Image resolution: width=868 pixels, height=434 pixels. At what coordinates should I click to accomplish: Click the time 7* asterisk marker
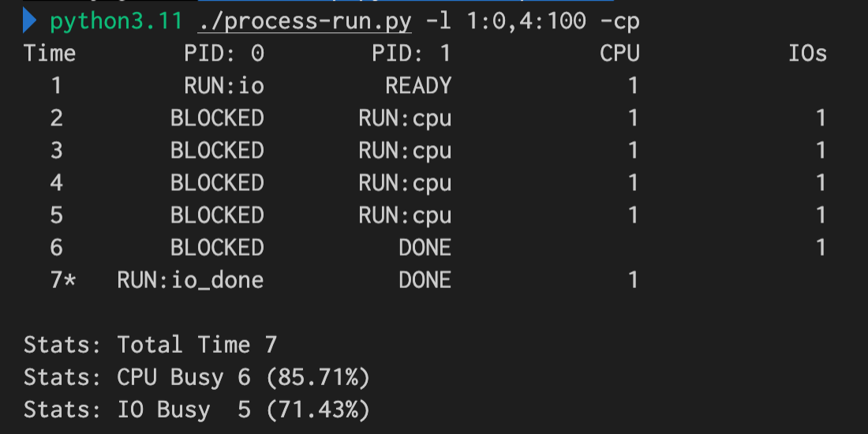click(x=69, y=279)
